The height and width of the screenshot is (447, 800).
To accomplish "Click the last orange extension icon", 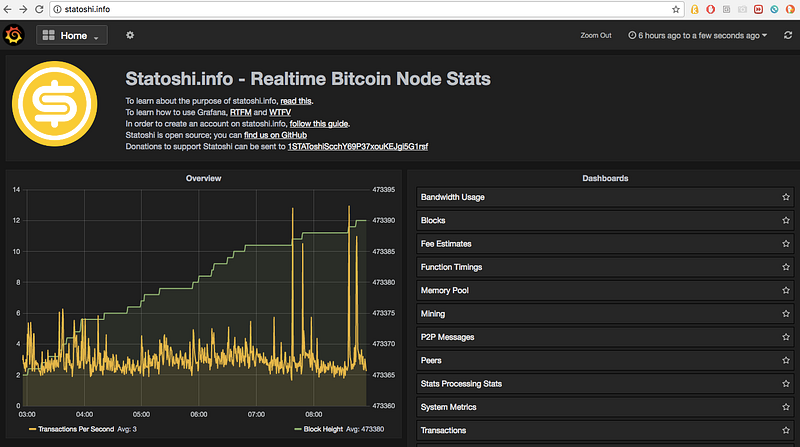I will 790,9.
